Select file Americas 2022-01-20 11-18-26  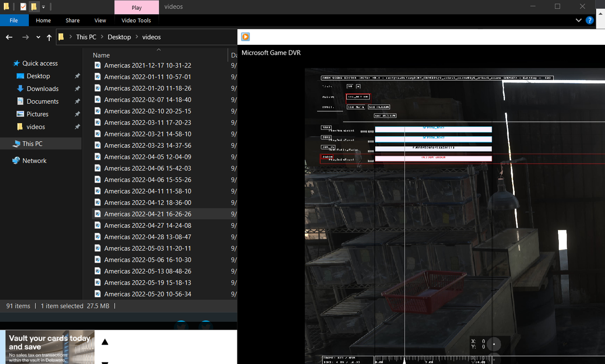147,88
